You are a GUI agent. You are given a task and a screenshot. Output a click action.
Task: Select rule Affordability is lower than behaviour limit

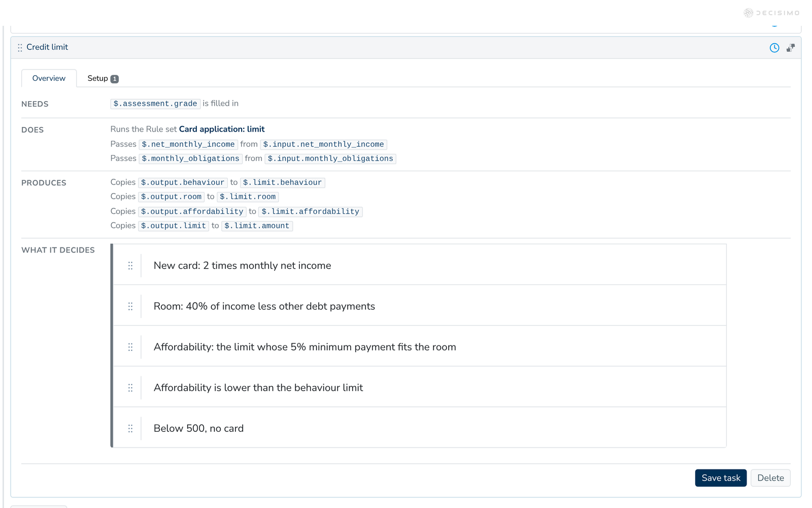click(x=420, y=387)
